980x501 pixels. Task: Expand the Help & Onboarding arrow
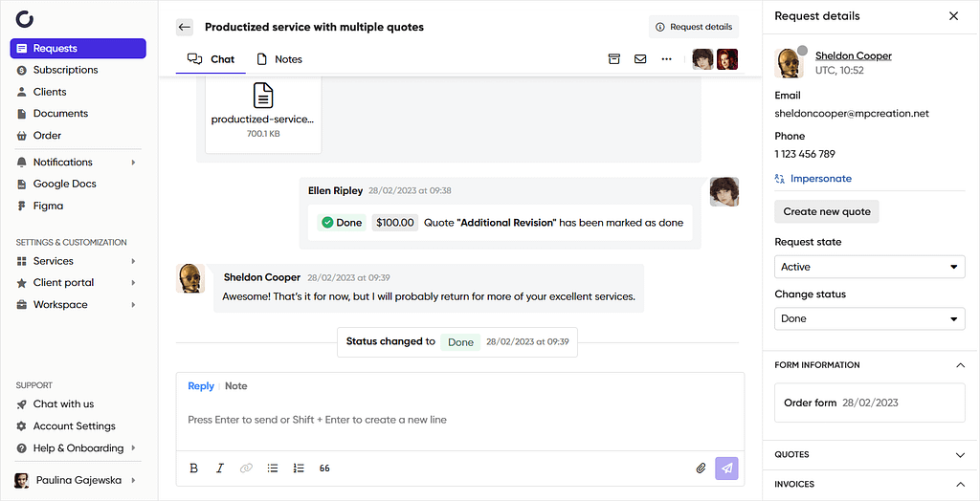(133, 447)
